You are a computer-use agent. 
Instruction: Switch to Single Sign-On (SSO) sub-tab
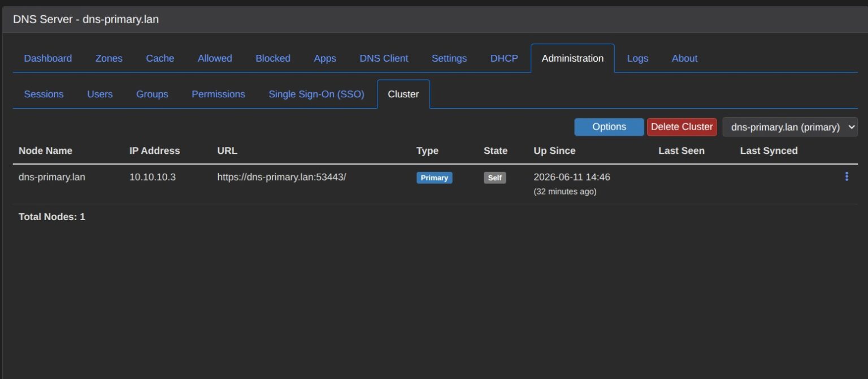point(316,94)
